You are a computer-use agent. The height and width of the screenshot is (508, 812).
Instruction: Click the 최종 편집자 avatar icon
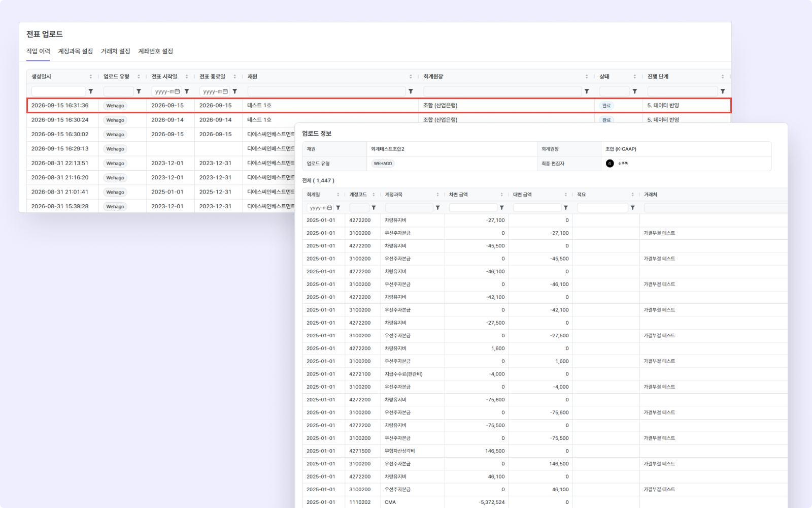tap(610, 164)
